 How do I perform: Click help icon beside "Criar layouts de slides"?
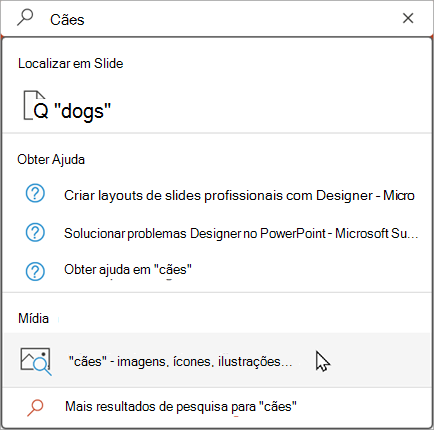[x=35, y=194]
